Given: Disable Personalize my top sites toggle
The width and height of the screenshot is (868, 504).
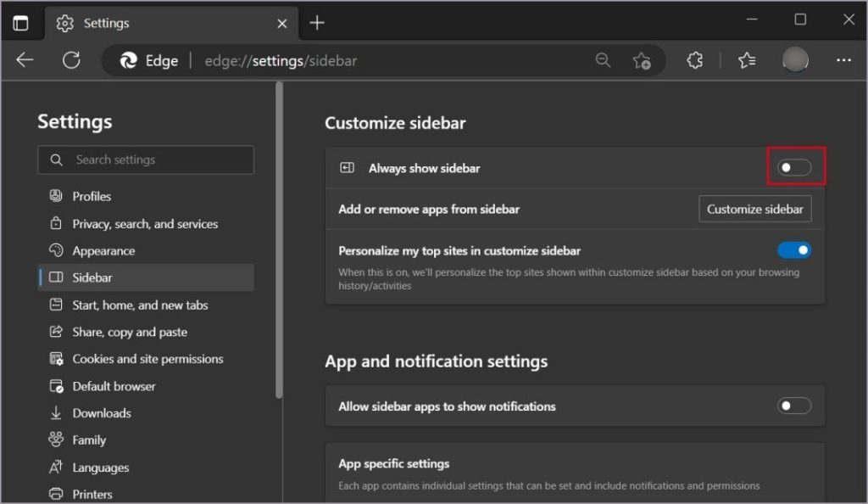Looking at the screenshot, I should (x=794, y=250).
